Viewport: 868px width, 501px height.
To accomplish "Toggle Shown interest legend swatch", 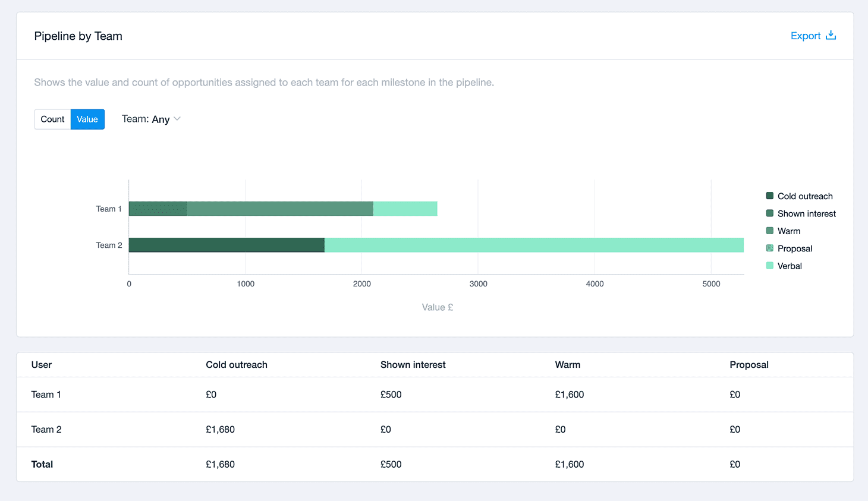I will (770, 213).
